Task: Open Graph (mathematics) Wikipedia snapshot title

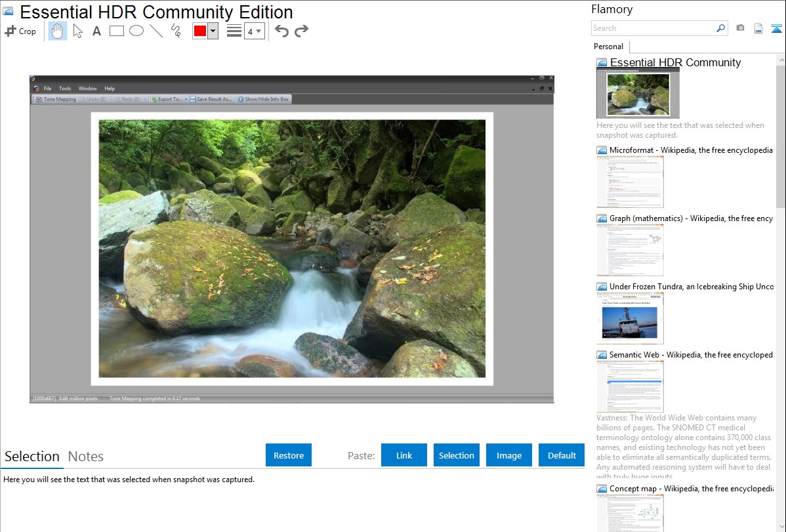Action: [x=691, y=218]
